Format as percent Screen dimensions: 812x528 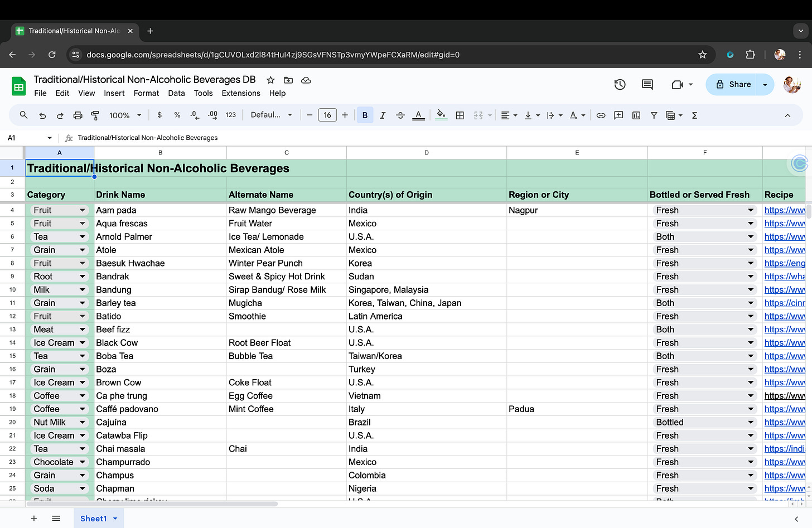point(177,115)
